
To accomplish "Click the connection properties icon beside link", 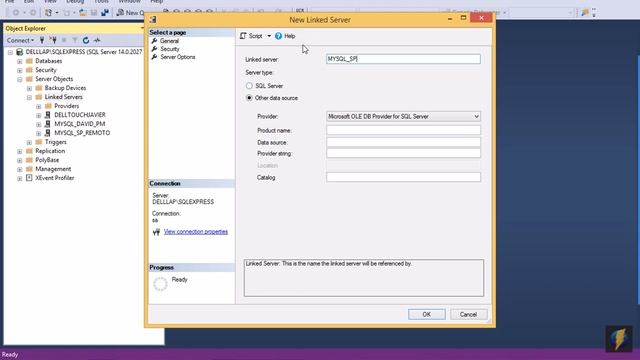I will tap(156, 232).
